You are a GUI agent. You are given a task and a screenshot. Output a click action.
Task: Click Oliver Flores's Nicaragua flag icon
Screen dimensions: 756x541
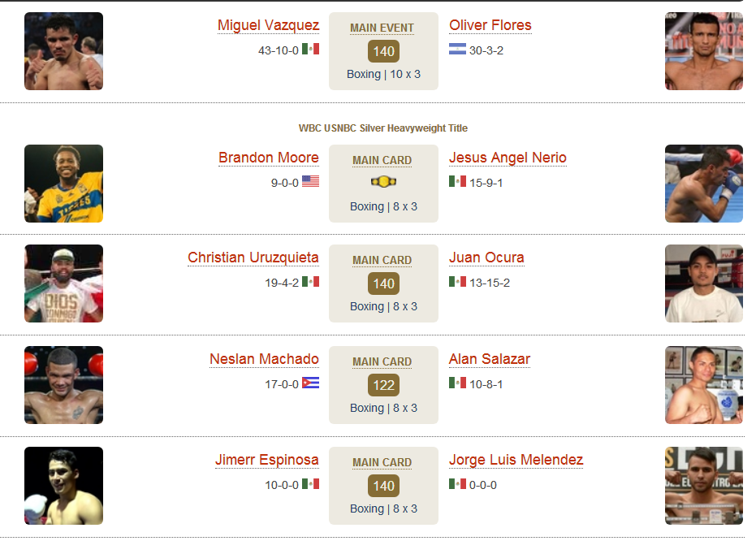[457, 49]
